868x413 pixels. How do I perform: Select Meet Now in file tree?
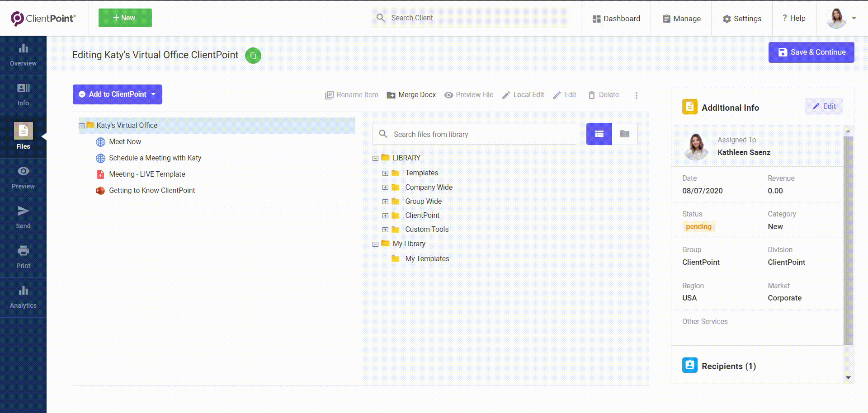[125, 142]
